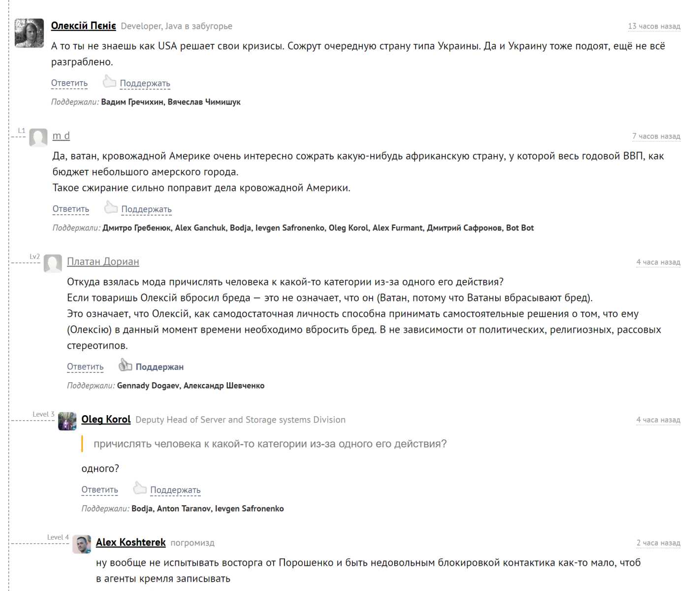The image size is (700, 591).
Task: Click the quoted text block in Oleg Korol's comment
Action: click(270, 444)
